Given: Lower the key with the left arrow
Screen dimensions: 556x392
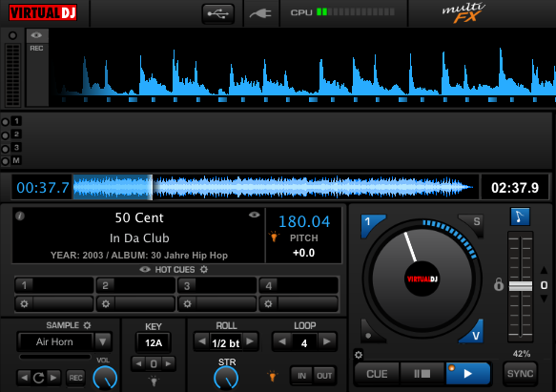Looking at the screenshot, I should [139, 363].
